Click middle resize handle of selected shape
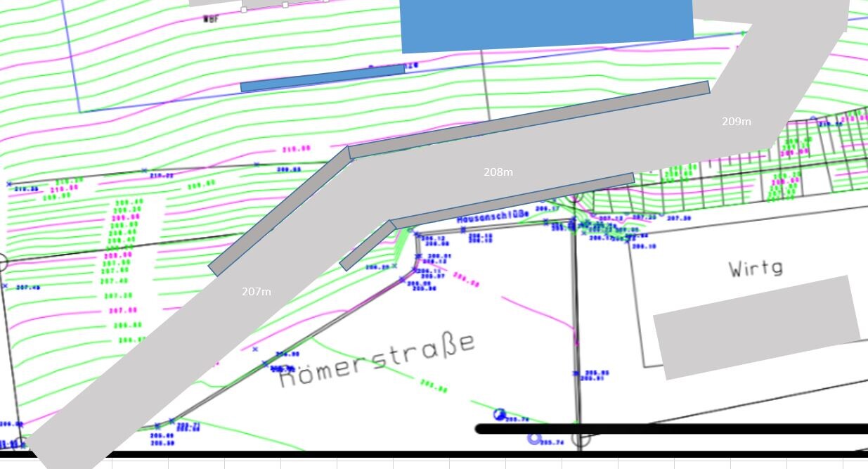The image size is (868, 469). (285, 5)
